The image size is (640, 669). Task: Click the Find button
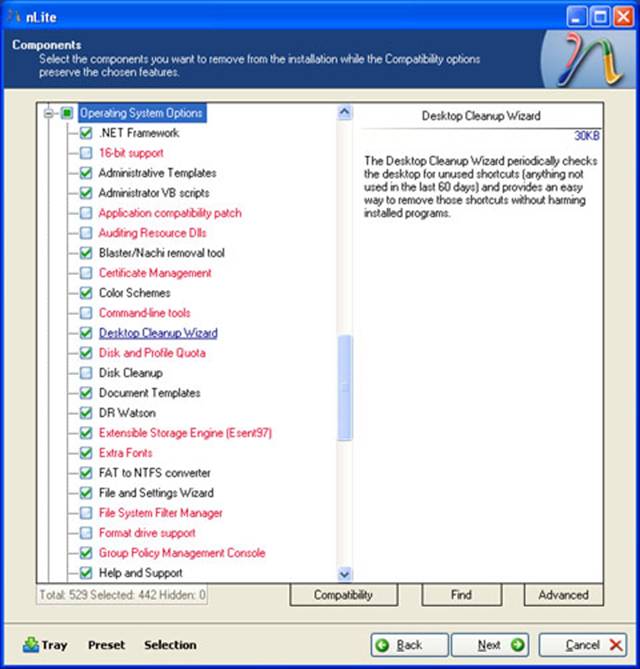pos(461,595)
